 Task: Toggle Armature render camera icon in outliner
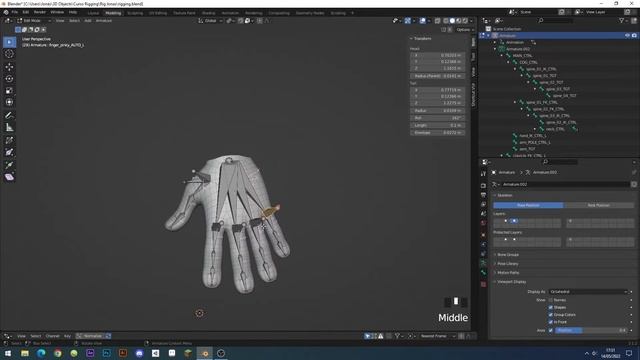click(x=634, y=36)
